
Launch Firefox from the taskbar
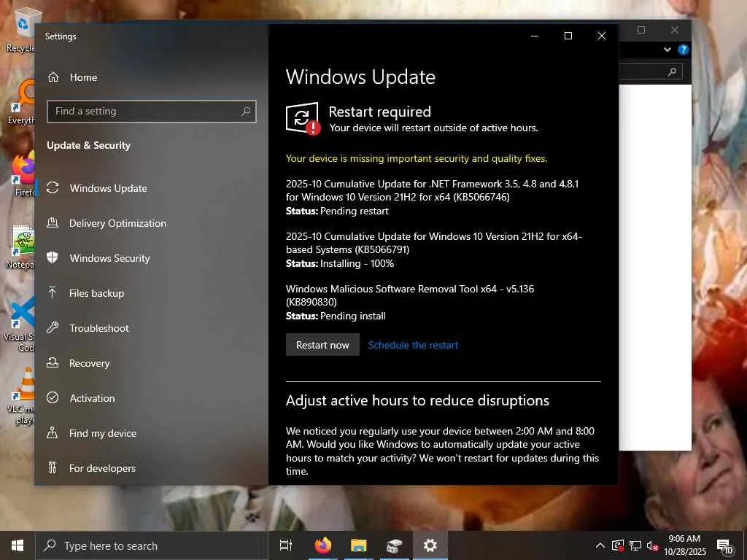point(323,545)
